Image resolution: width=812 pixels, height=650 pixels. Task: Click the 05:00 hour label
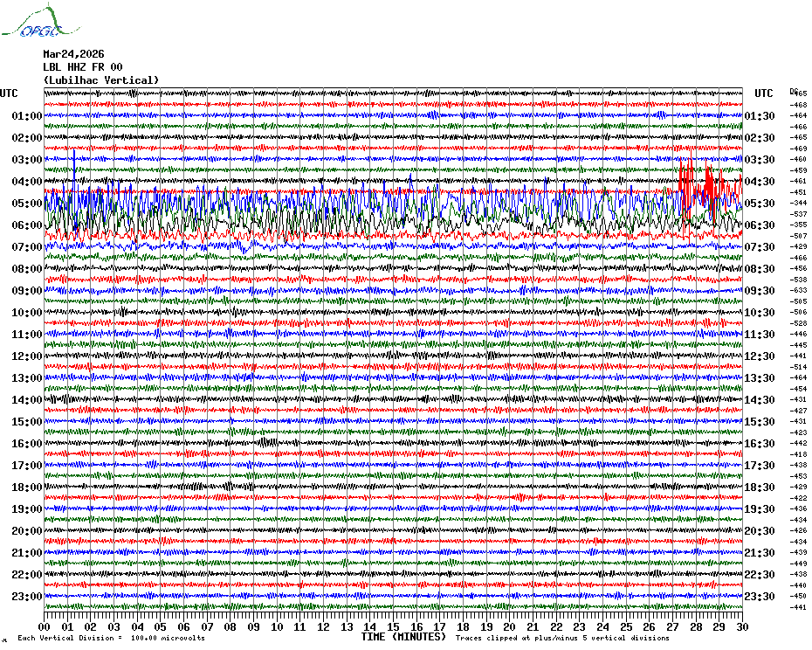pyautogui.click(x=27, y=204)
